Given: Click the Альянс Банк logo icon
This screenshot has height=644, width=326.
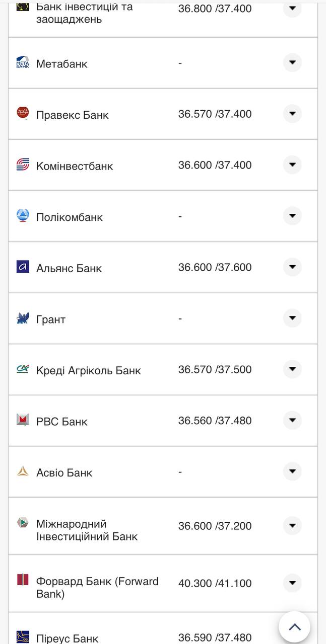Looking at the screenshot, I should (x=23, y=267).
